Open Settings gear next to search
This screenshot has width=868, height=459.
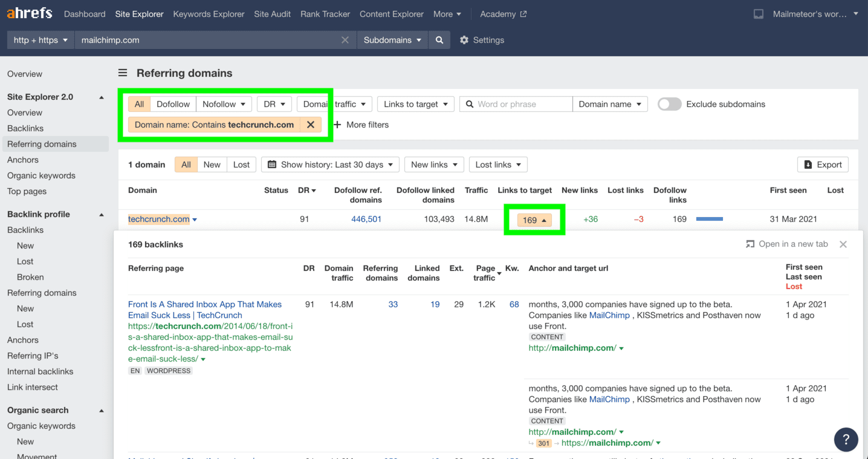click(482, 40)
